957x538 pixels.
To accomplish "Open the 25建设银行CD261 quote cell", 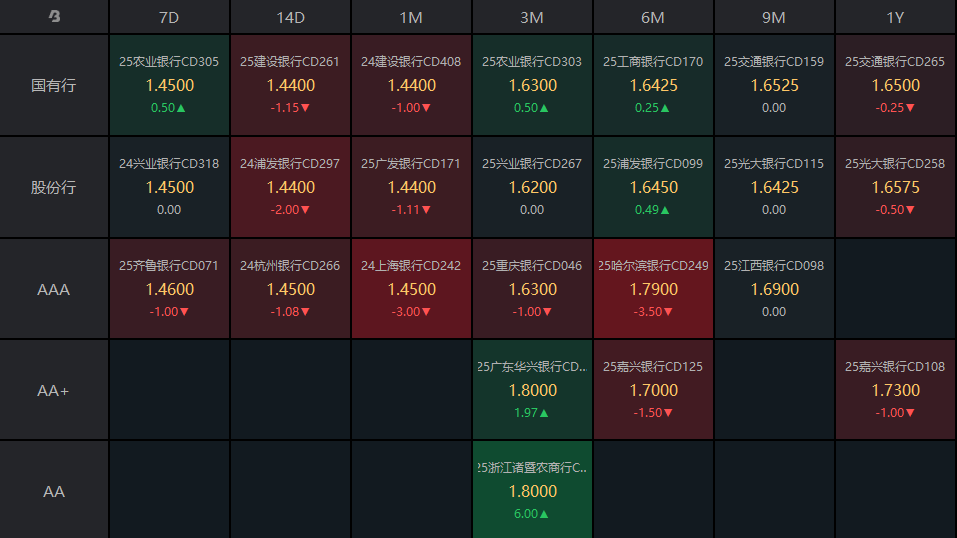I will pyautogui.click(x=290, y=85).
